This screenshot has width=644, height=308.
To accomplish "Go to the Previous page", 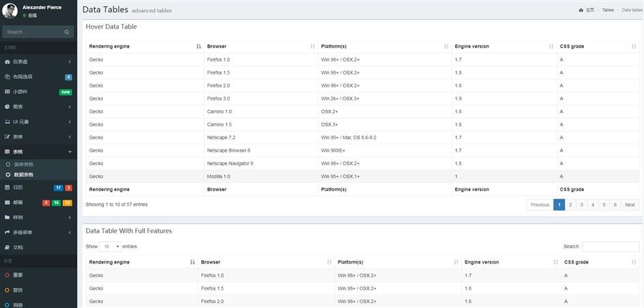I will click(x=540, y=205).
